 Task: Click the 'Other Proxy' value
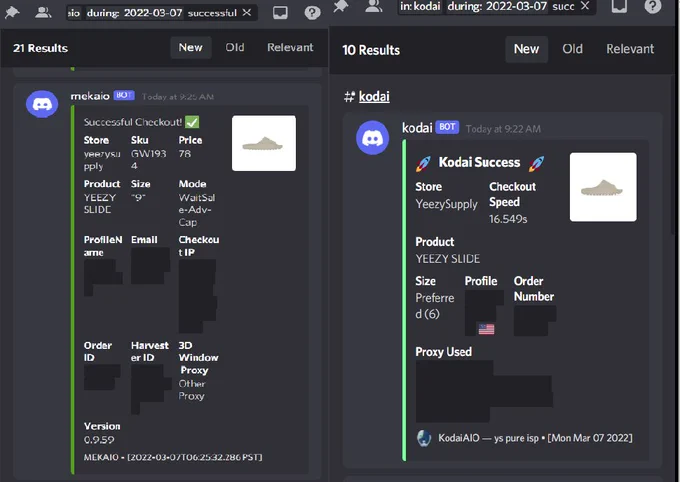point(192,390)
